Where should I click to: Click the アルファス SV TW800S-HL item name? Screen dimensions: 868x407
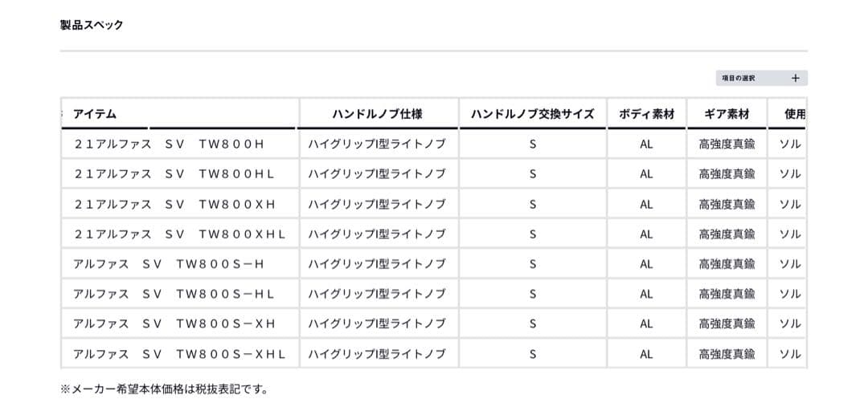[x=174, y=294]
